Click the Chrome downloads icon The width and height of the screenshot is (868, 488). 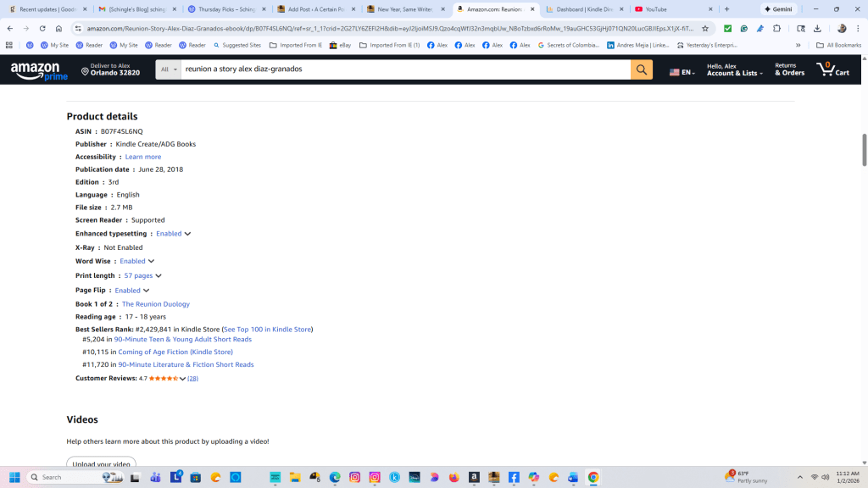tap(817, 28)
